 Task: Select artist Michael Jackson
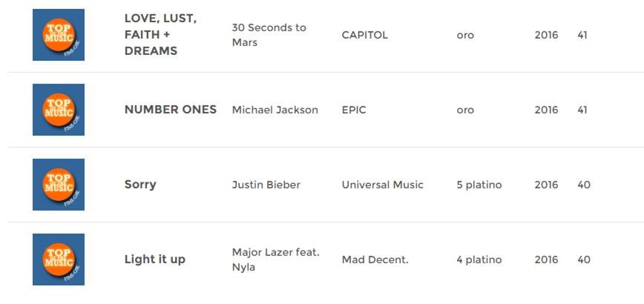275,110
